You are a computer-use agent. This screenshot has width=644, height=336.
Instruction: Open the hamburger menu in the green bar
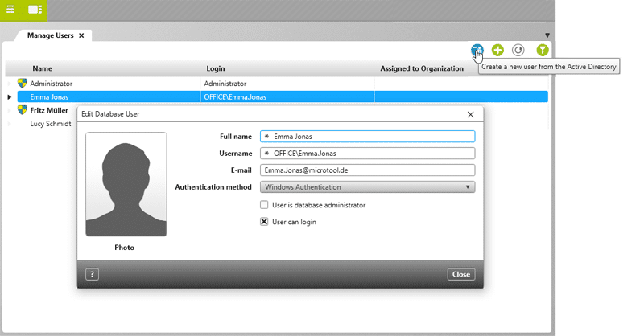[x=10, y=10]
